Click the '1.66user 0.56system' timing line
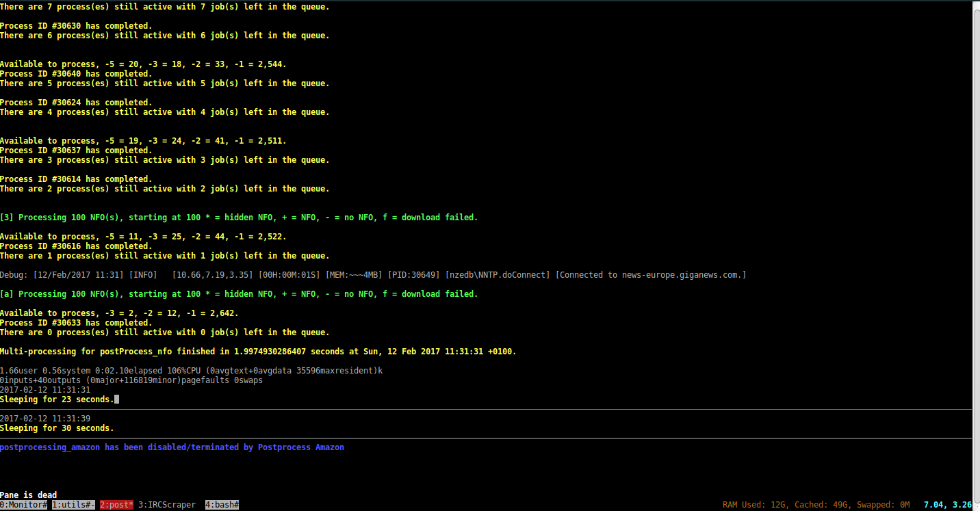980x511 pixels. click(191, 371)
